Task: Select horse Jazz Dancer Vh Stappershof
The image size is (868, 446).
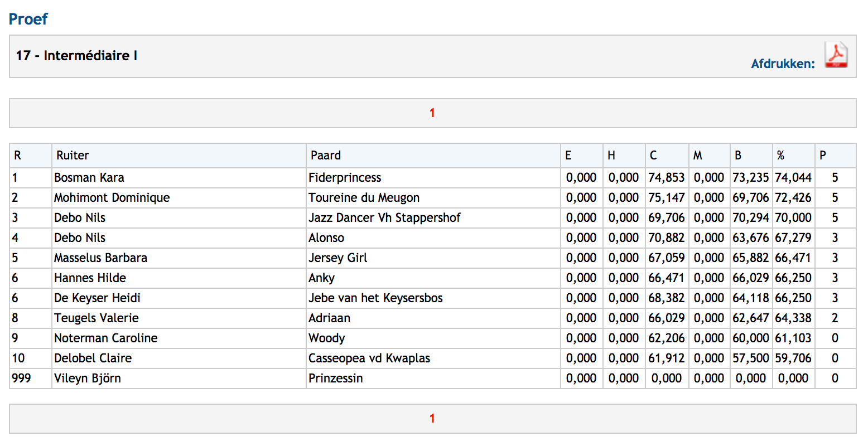Action: [x=384, y=218]
